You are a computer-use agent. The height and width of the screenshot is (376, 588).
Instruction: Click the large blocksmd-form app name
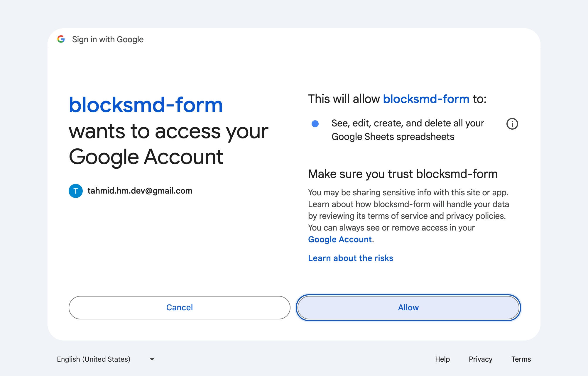click(x=146, y=105)
